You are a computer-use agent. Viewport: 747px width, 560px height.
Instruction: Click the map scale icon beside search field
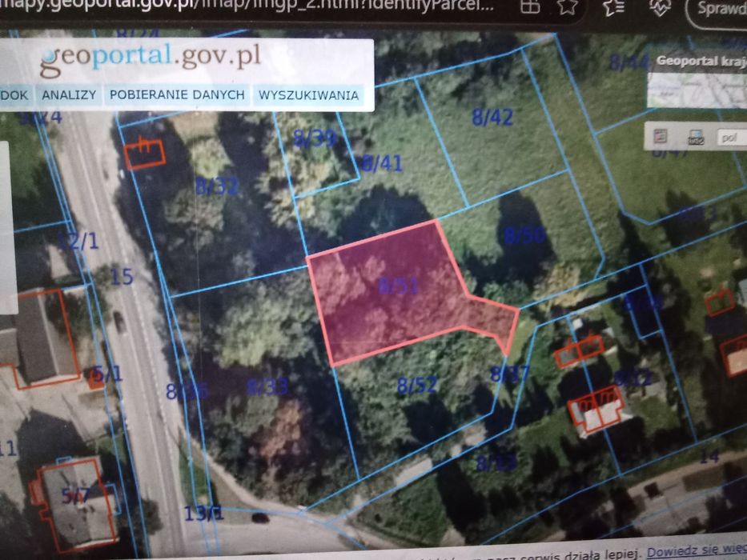[x=696, y=137]
